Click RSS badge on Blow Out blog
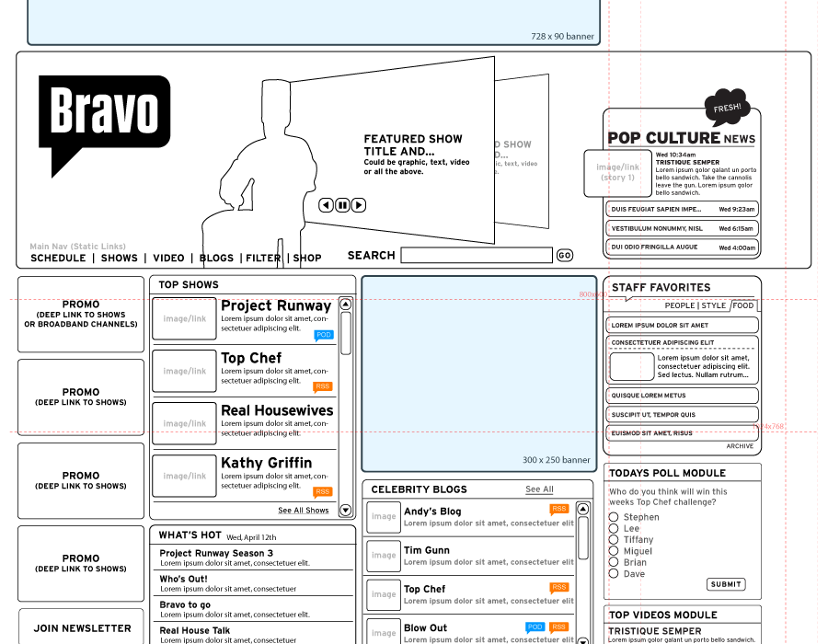Image resolution: width=828 pixels, height=644 pixels. click(558, 627)
